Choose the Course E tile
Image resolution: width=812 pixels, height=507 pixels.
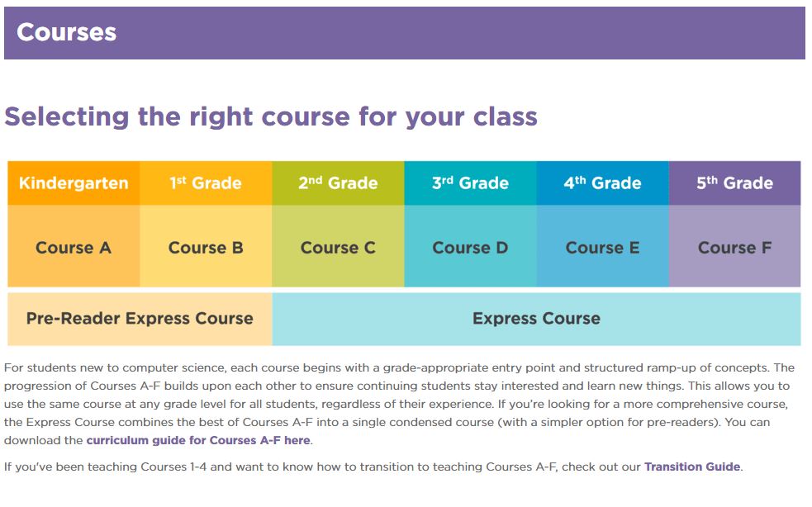[602, 248]
